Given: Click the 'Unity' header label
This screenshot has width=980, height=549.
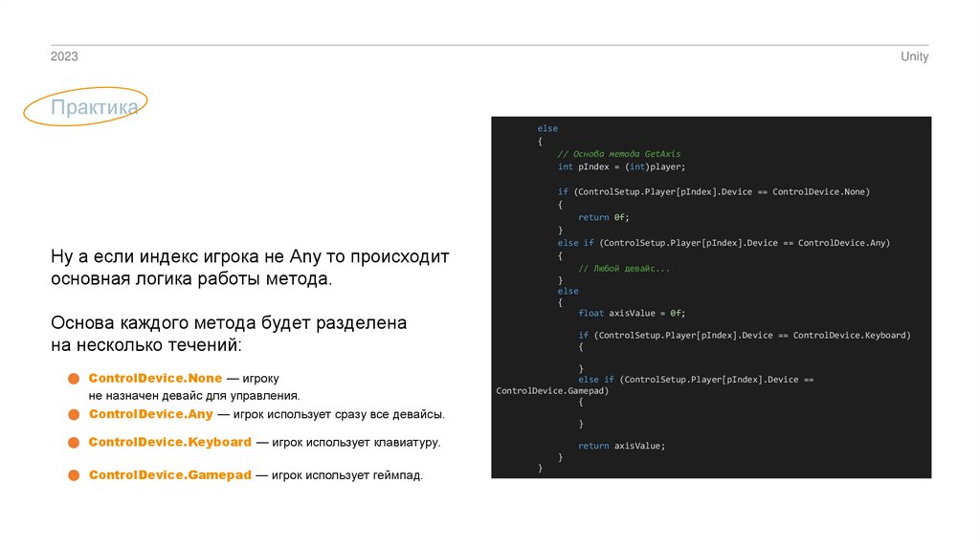Looking at the screenshot, I should (x=914, y=56).
